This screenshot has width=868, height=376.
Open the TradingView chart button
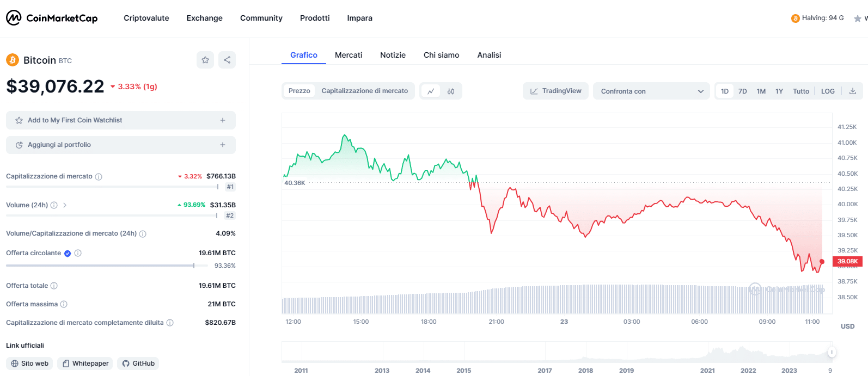pos(555,91)
